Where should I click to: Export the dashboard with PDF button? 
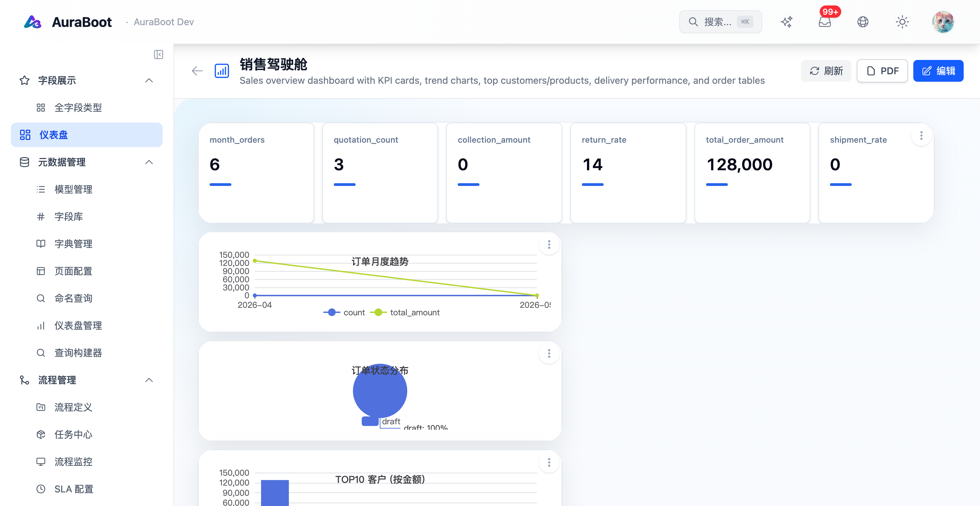point(882,71)
